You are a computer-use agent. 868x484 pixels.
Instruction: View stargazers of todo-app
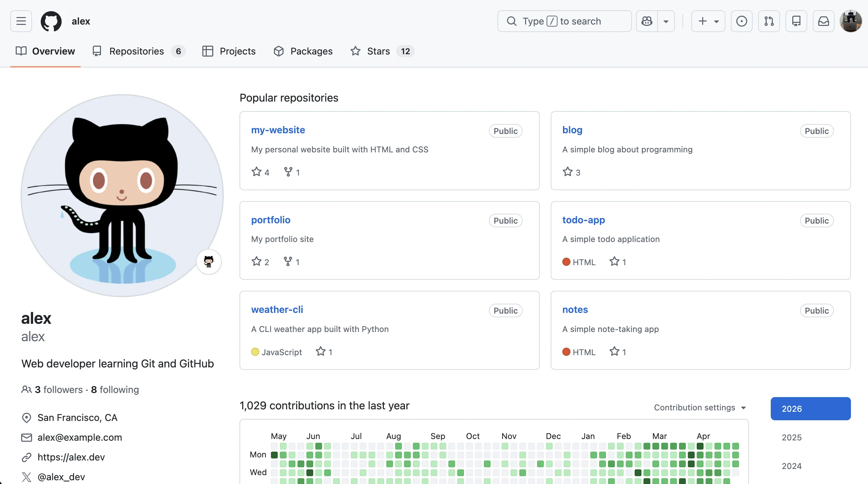click(618, 262)
